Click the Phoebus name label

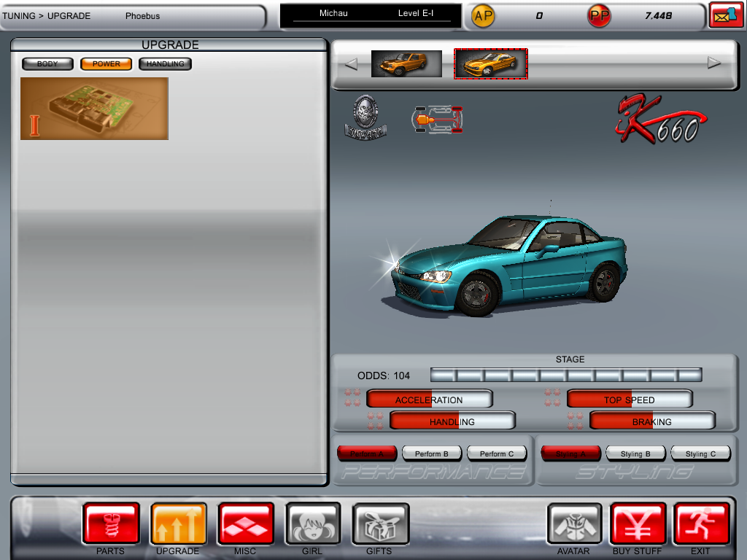143,16
